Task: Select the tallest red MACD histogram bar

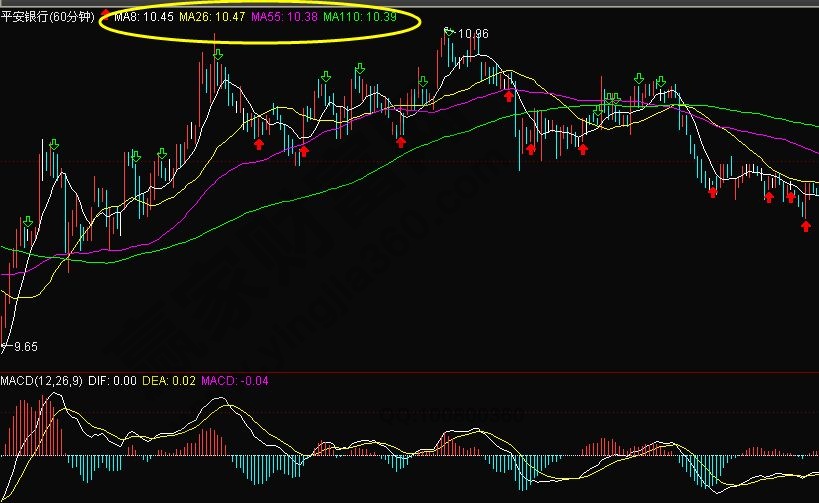Action: [x=42, y=425]
